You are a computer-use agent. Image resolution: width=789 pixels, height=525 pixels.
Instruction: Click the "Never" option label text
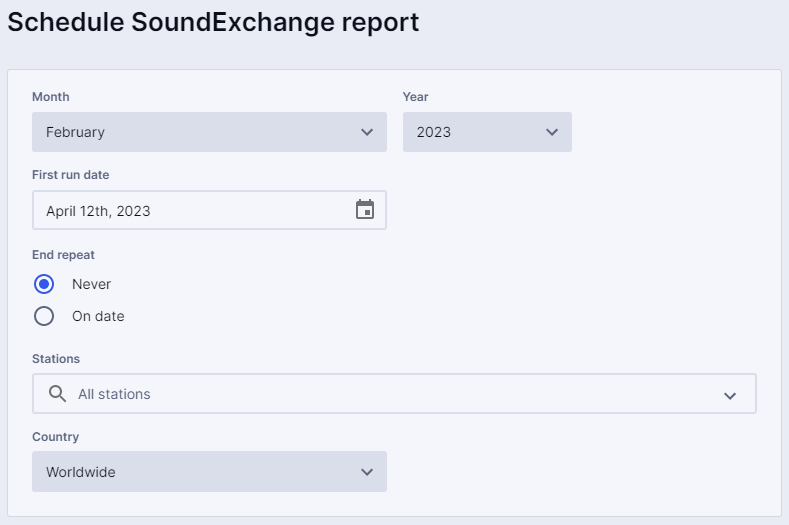(92, 284)
